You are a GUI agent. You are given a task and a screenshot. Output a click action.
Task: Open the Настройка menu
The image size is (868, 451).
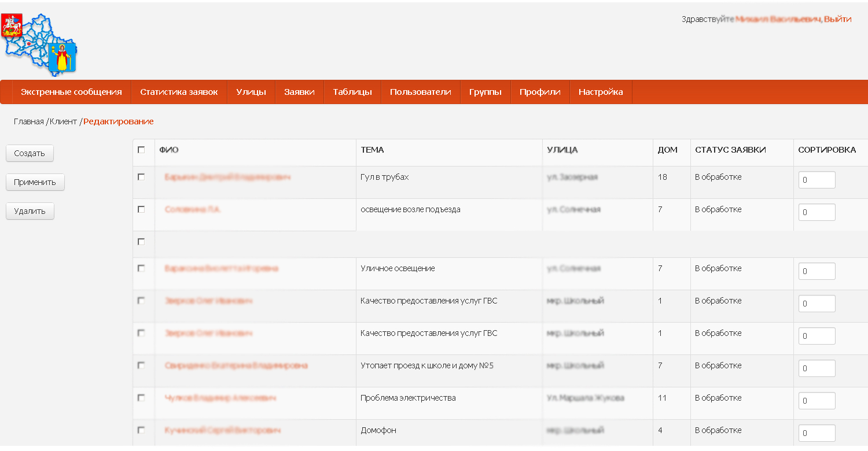(x=601, y=92)
